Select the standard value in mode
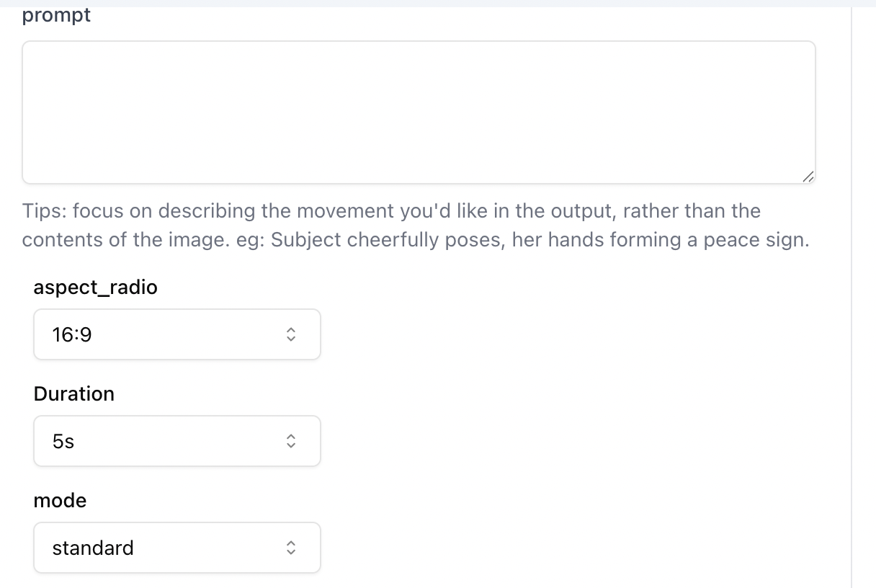The width and height of the screenshot is (876, 588). [92, 548]
